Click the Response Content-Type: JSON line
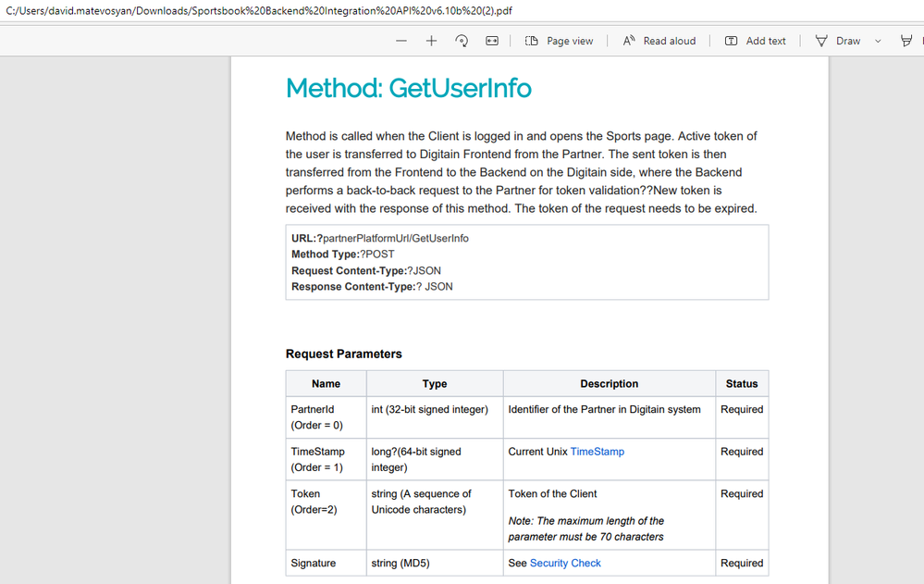The width and height of the screenshot is (924, 584). coord(372,287)
